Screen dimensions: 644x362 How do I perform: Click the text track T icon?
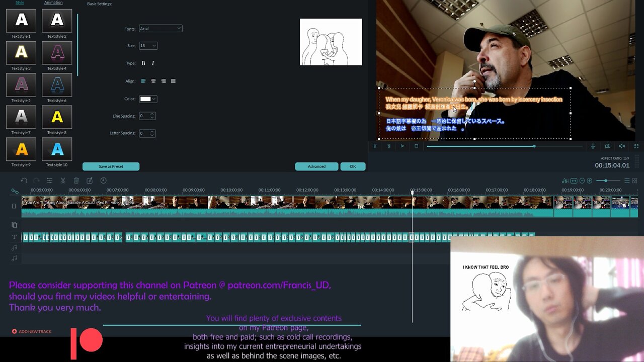pyautogui.click(x=14, y=237)
